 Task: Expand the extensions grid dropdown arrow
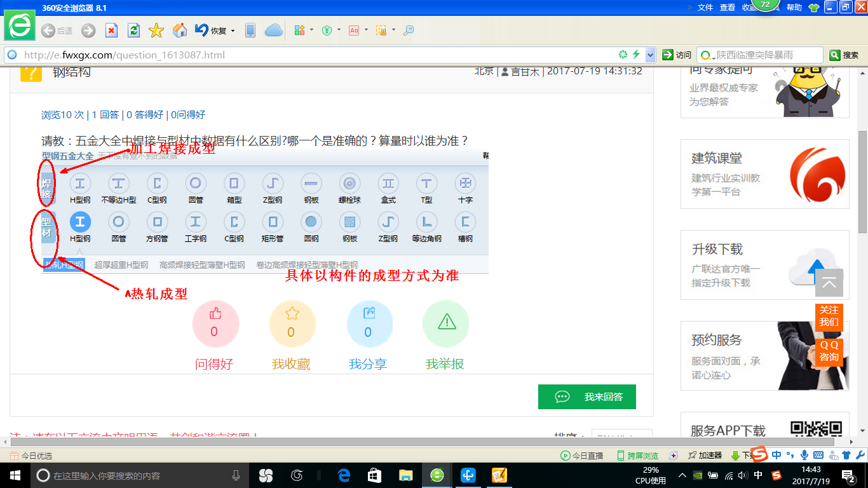click(x=311, y=30)
